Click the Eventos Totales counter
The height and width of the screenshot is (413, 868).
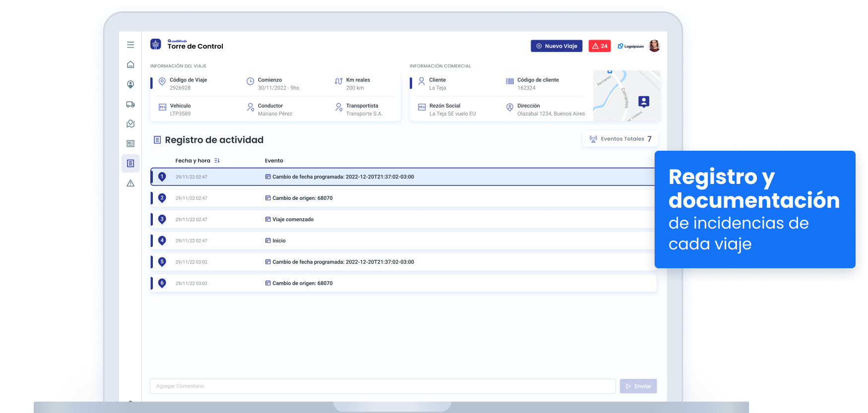[620, 139]
